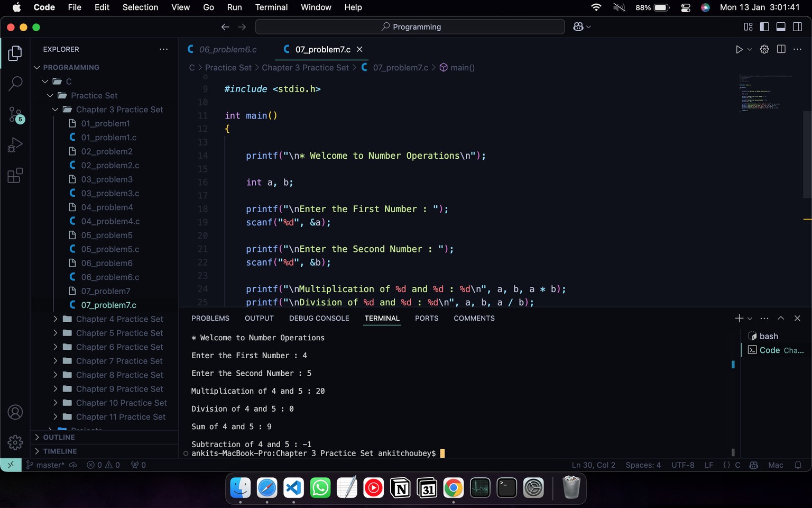The image size is (812, 508).
Task: Expand the Chapter 10 Practice Set folder
Action: 104,403
